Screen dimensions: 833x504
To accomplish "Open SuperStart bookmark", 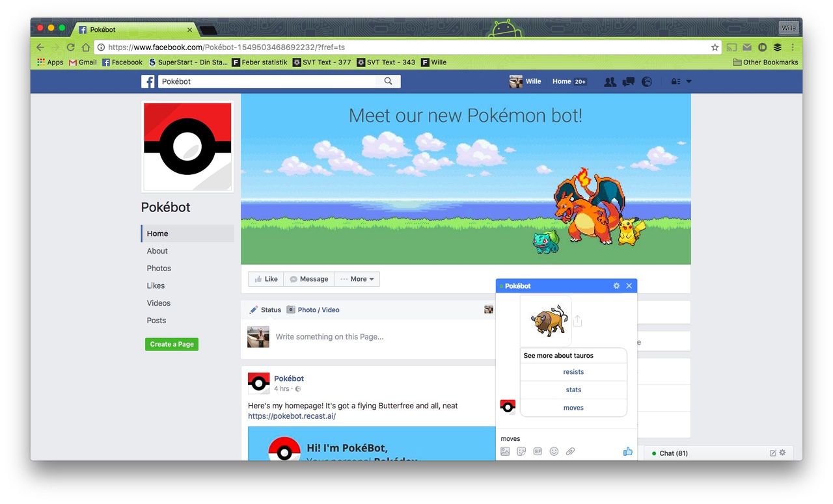I will (188, 62).
